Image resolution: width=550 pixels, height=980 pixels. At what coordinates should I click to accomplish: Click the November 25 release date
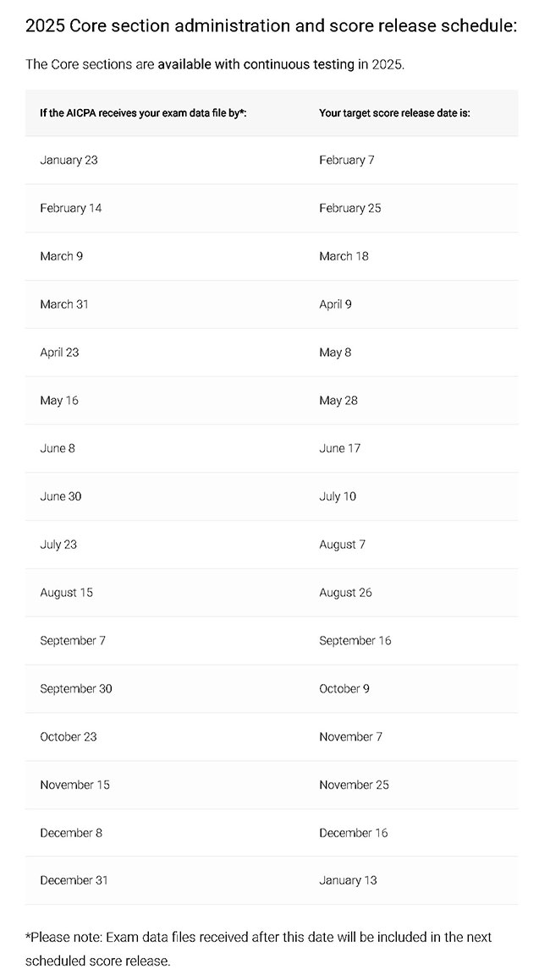pyautogui.click(x=354, y=785)
